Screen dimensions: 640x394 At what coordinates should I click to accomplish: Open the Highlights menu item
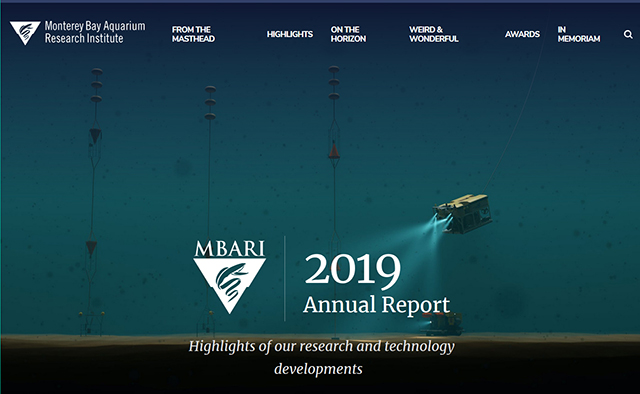[x=290, y=34]
